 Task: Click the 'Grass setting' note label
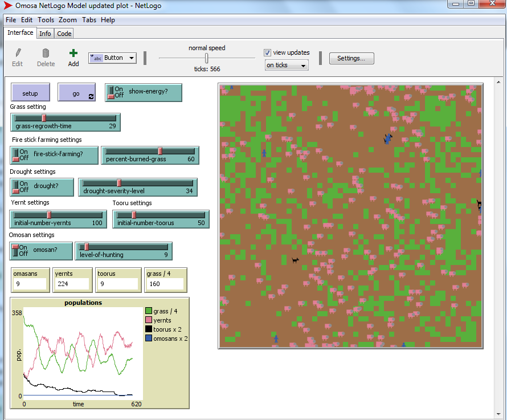(28, 107)
